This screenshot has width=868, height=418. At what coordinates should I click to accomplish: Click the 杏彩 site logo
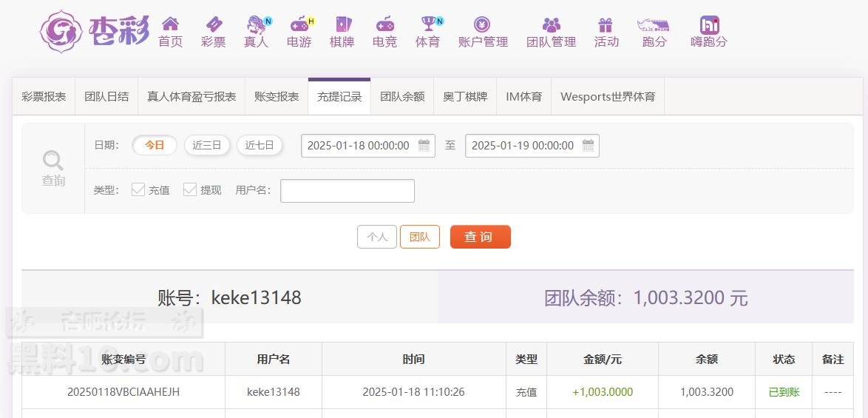point(95,31)
